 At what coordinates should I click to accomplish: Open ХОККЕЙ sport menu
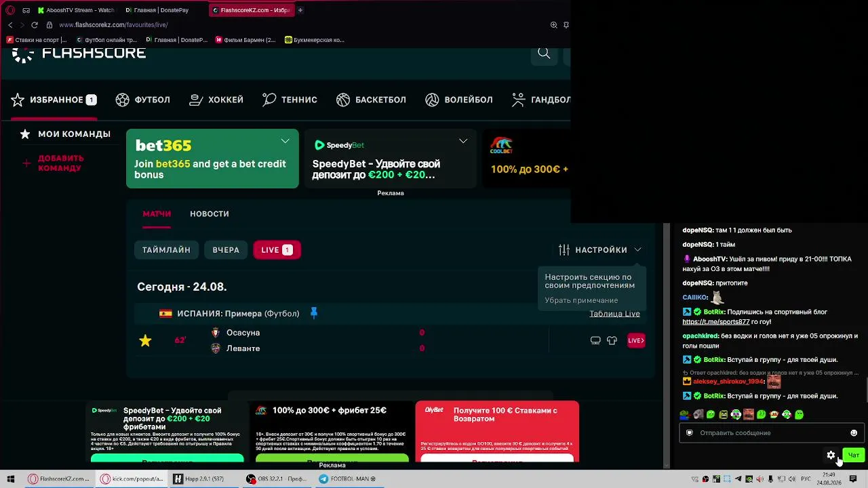(x=216, y=100)
